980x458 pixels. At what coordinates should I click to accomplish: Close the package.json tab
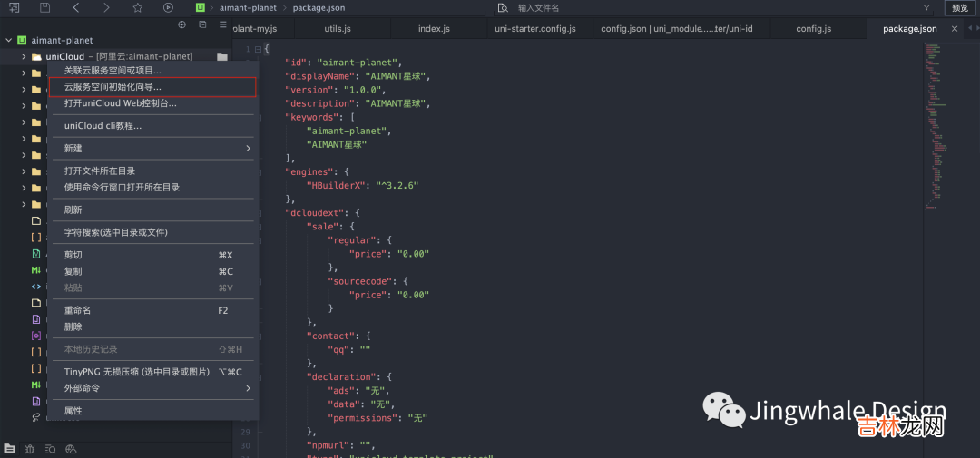(x=954, y=29)
